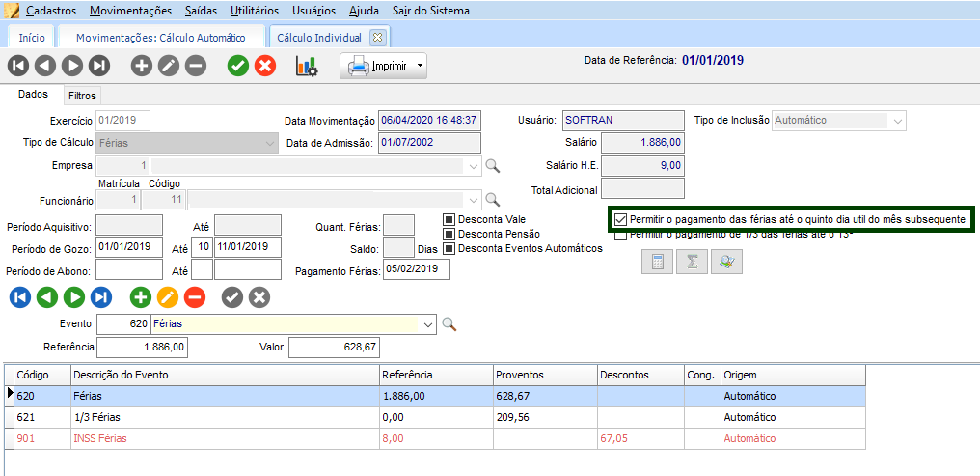Open the Movimentações menu
This screenshot has height=476, width=980.
130,11
